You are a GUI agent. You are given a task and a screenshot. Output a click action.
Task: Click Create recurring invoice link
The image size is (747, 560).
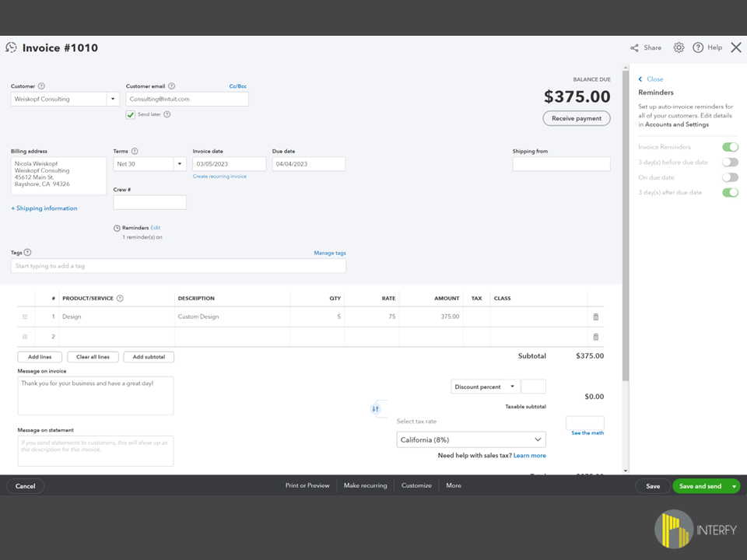pos(219,177)
